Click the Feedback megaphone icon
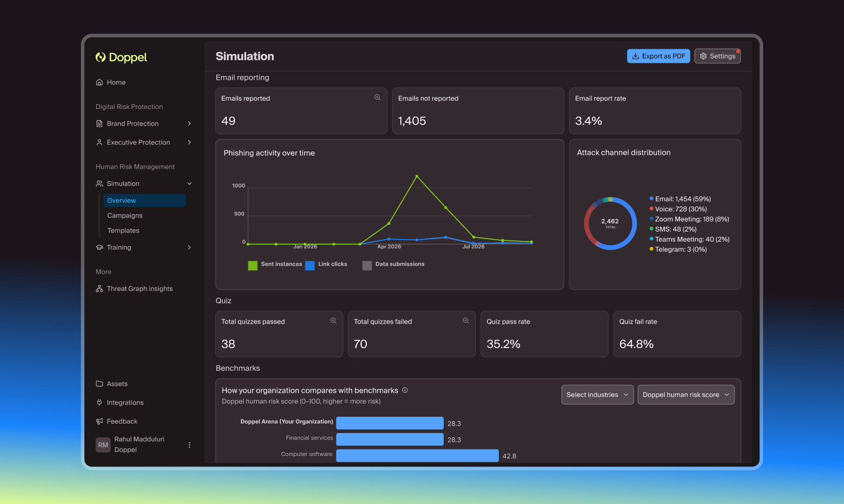The height and width of the screenshot is (504, 844). pyautogui.click(x=100, y=421)
